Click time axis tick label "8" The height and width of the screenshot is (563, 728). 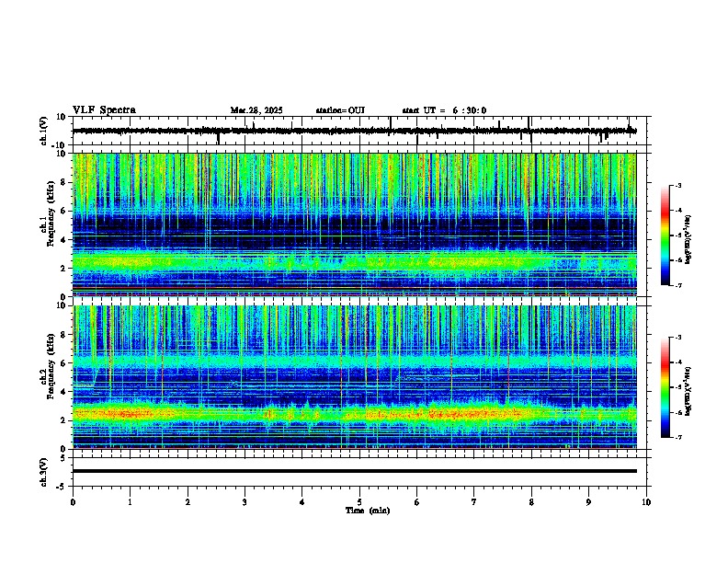tap(531, 502)
